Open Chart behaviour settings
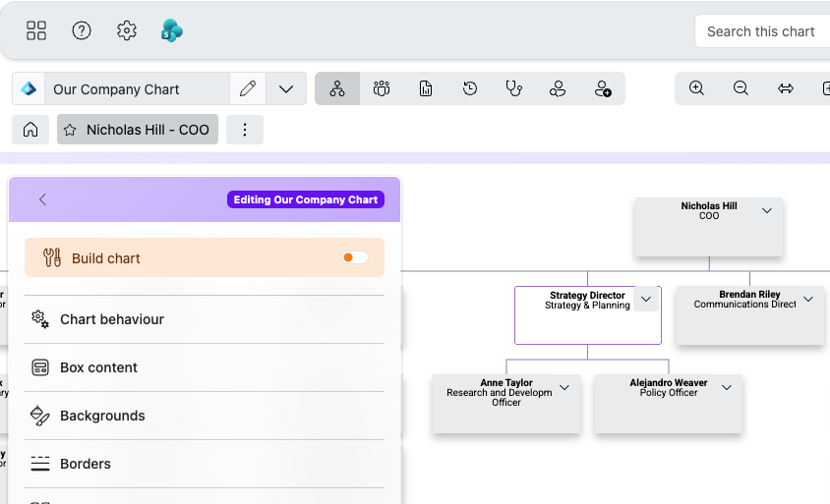 coord(205,319)
